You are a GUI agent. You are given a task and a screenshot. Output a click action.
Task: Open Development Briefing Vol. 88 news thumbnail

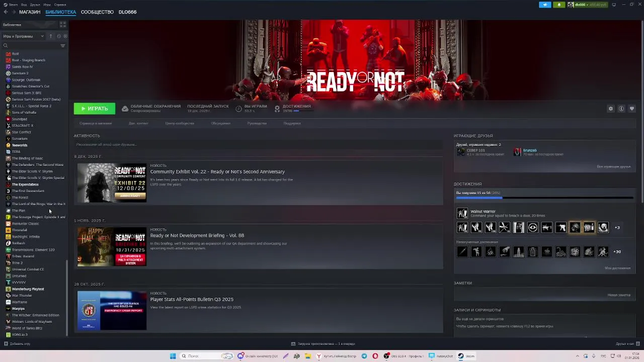click(112, 247)
